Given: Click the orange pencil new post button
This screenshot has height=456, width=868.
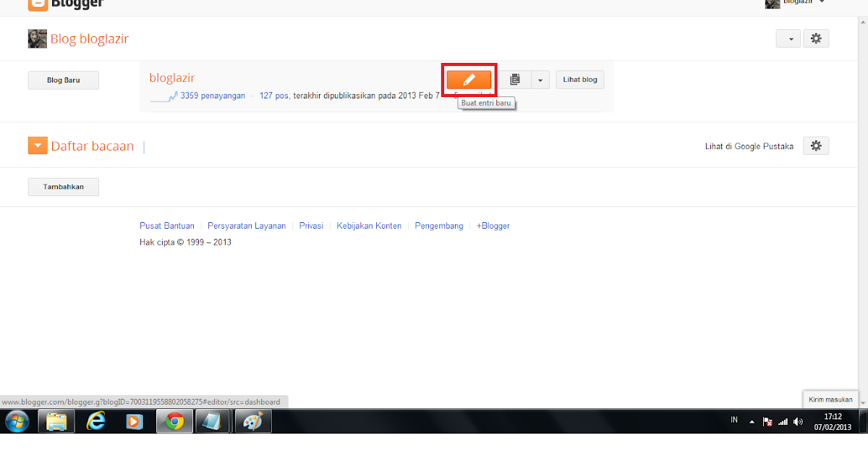Looking at the screenshot, I should (x=469, y=80).
